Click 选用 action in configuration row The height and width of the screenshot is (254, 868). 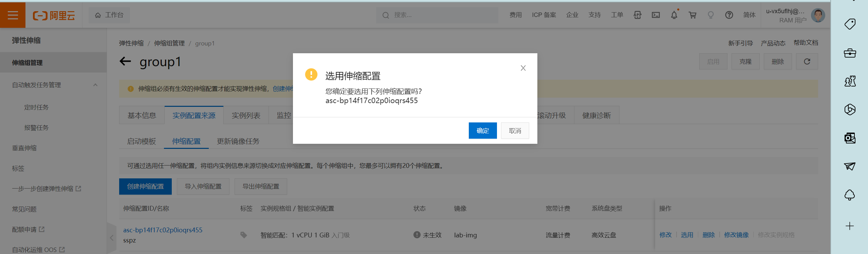(x=687, y=235)
